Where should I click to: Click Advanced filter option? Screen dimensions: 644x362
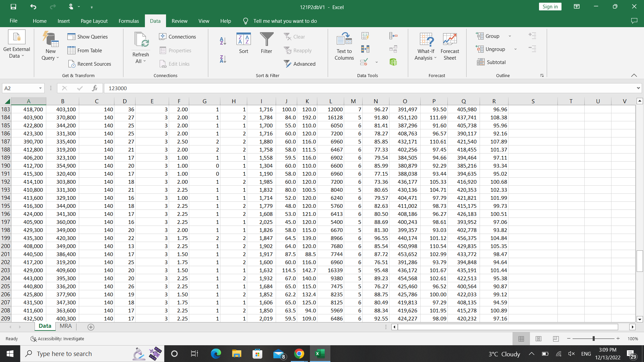[300, 64]
